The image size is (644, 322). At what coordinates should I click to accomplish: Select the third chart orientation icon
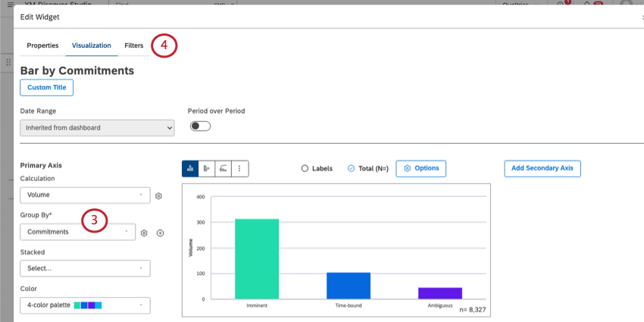223,168
